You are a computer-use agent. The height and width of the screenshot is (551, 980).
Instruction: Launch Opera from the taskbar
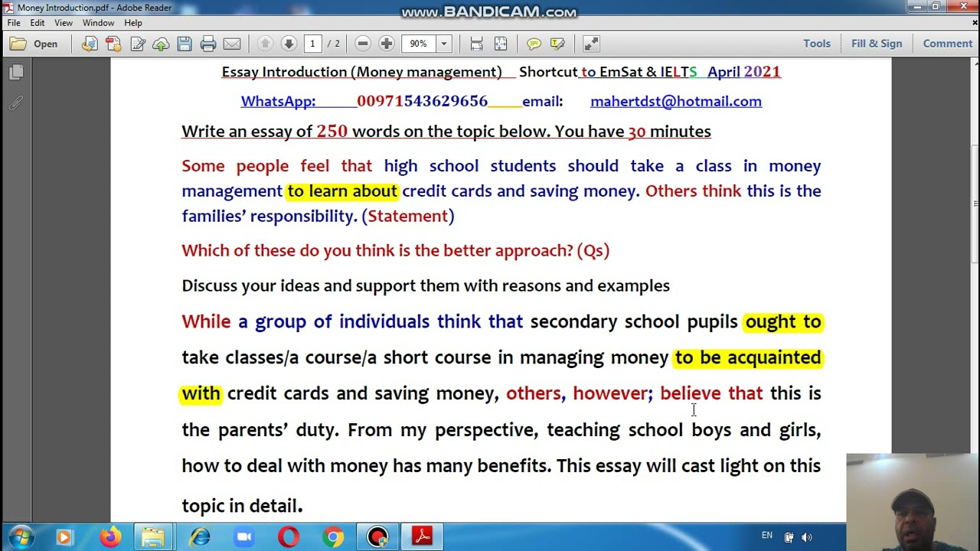point(289,537)
